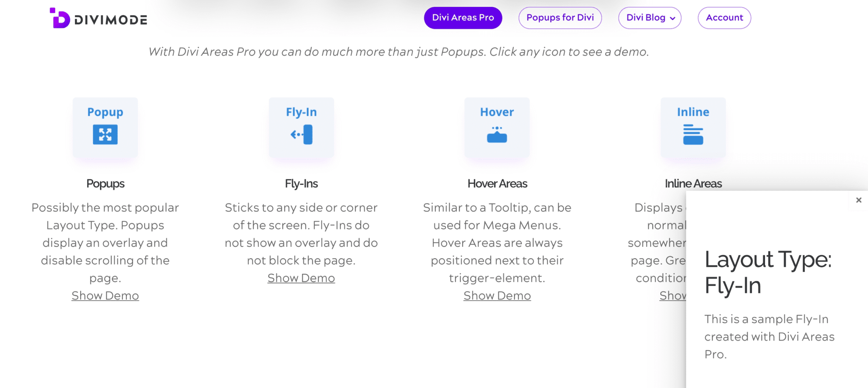Open the Inline demo icon tile
This screenshot has width=868, height=388.
tap(693, 128)
